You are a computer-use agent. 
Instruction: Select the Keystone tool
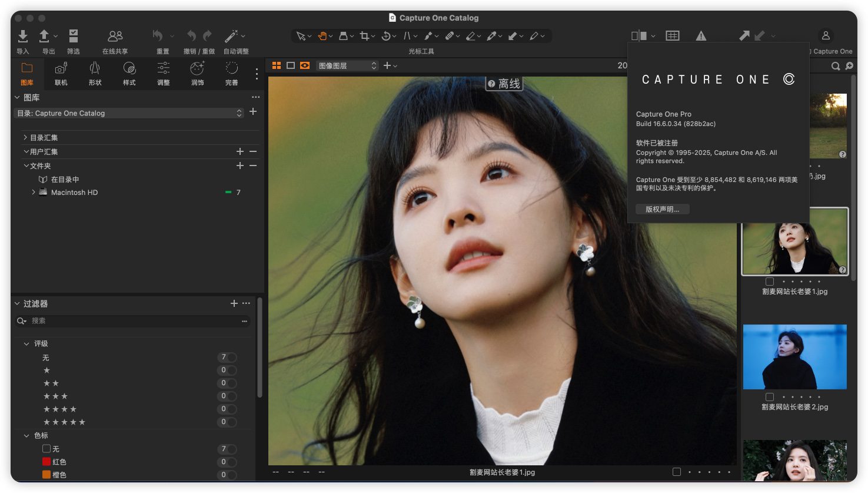[407, 36]
